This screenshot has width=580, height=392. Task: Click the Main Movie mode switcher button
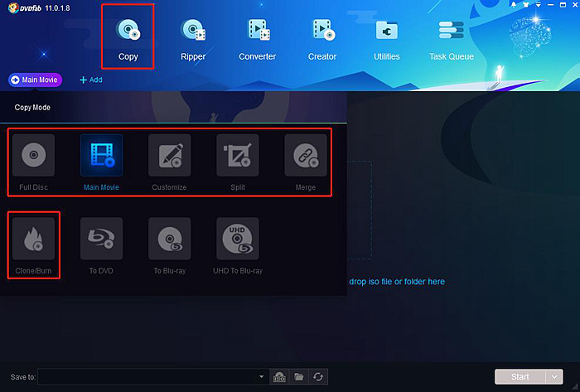[x=35, y=80]
